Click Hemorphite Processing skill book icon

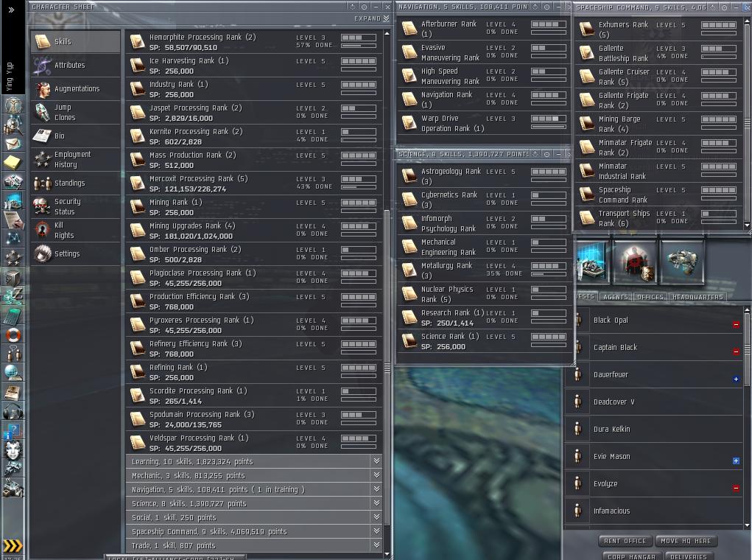pyautogui.click(x=138, y=42)
